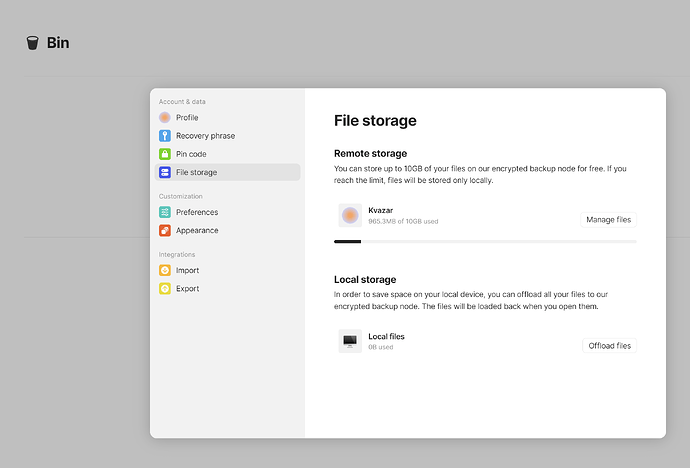Click the yellow Export icon
The width and height of the screenshot is (690, 468).
tap(165, 289)
